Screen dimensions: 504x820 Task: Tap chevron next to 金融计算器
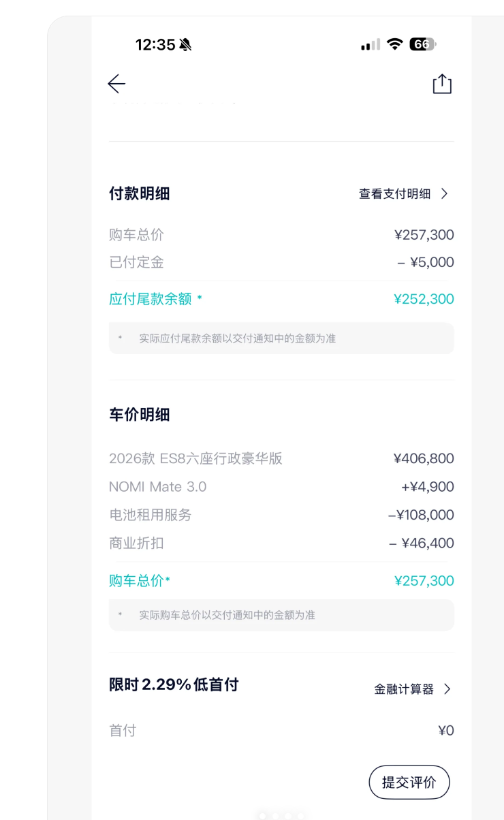447,689
